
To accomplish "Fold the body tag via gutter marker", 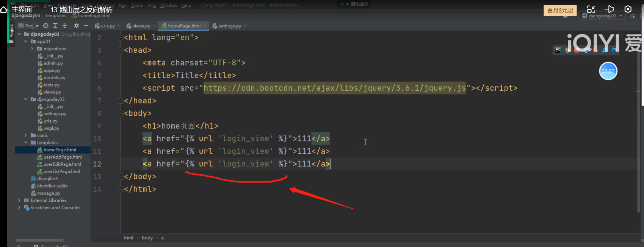I will (121, 113).
